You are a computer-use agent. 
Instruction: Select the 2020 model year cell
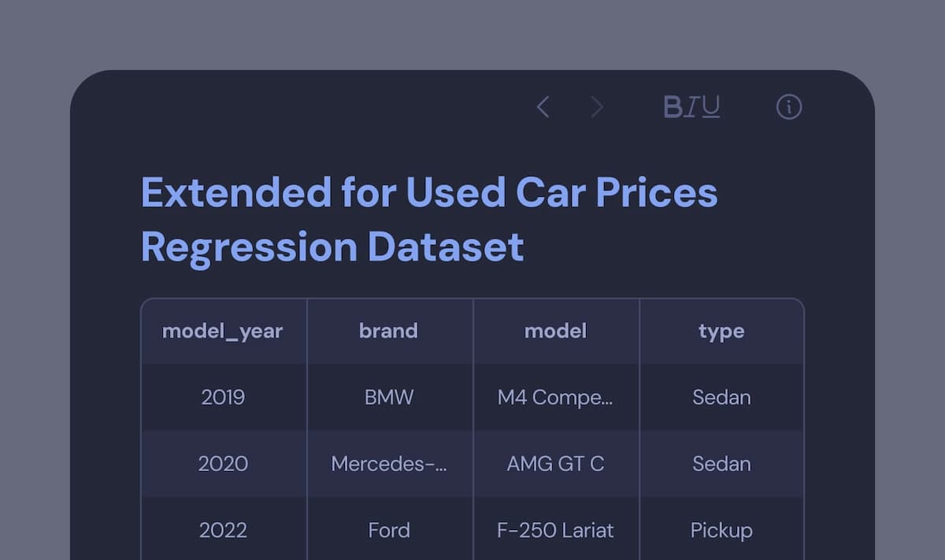tap(223, 464)
